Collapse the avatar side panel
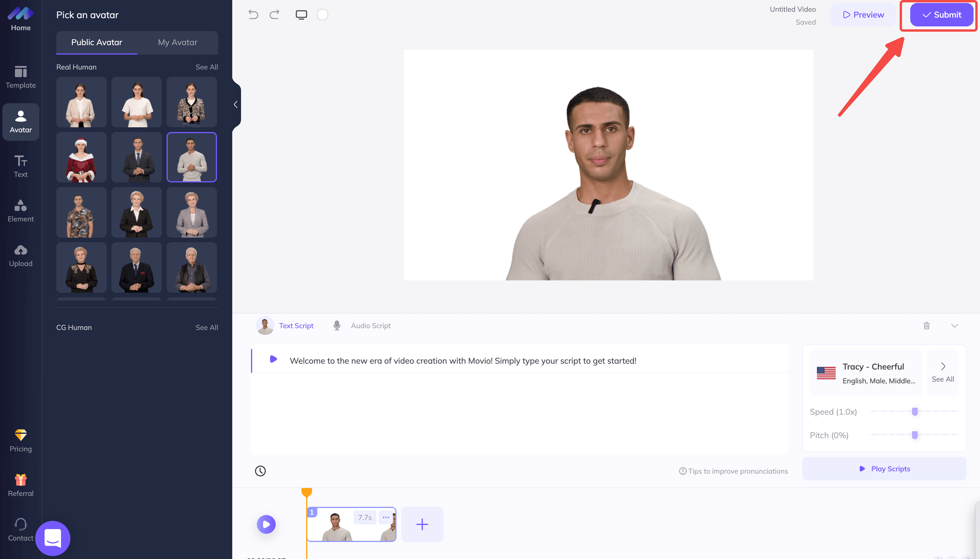This screenshot has height=559, width=980. point(236,104)
